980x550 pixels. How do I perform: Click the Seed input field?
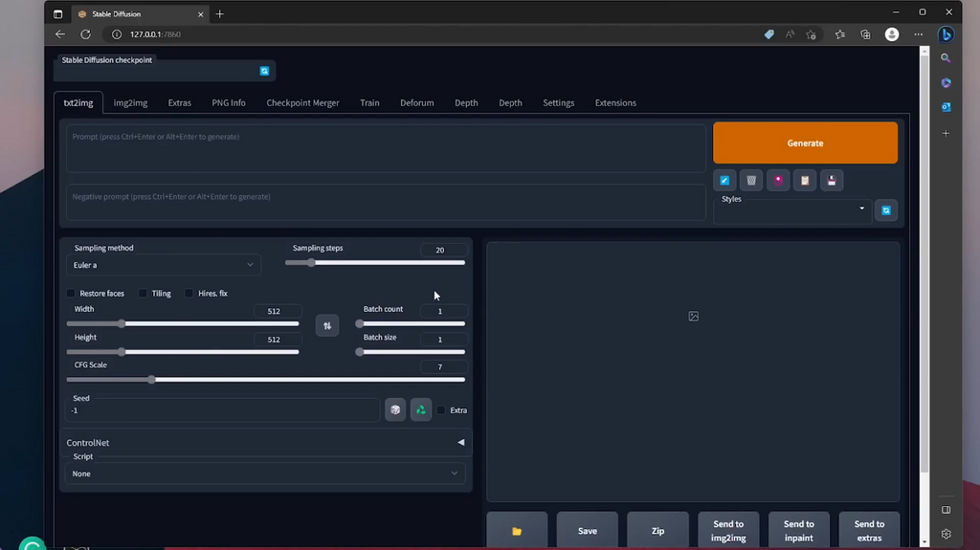pos(222,410)
